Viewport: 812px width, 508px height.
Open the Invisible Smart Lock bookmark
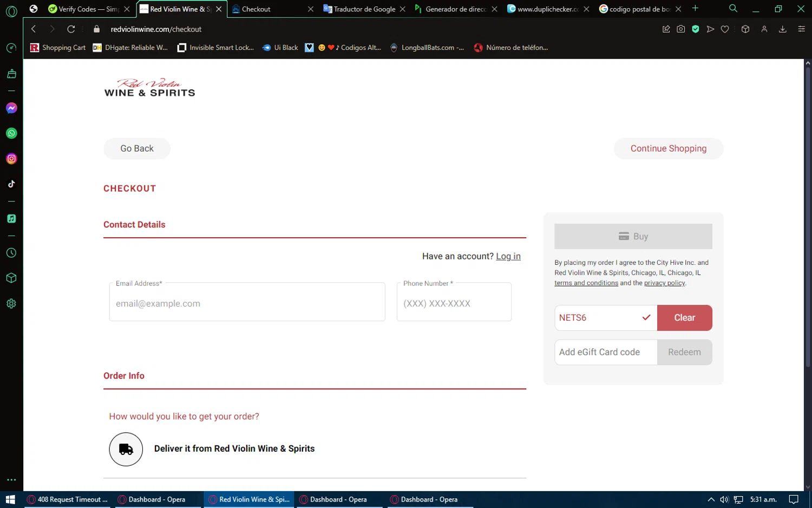pyautogui.click(x=216, y=48)
